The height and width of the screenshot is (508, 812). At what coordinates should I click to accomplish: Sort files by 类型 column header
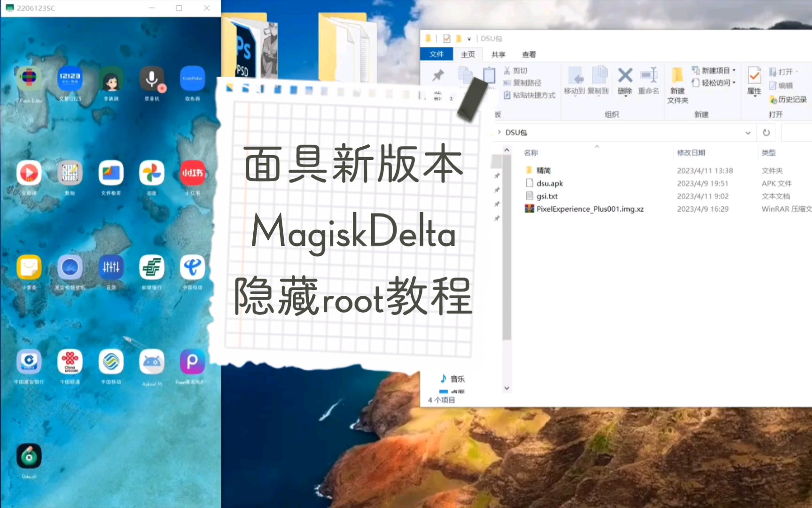[x=769, y=153]
